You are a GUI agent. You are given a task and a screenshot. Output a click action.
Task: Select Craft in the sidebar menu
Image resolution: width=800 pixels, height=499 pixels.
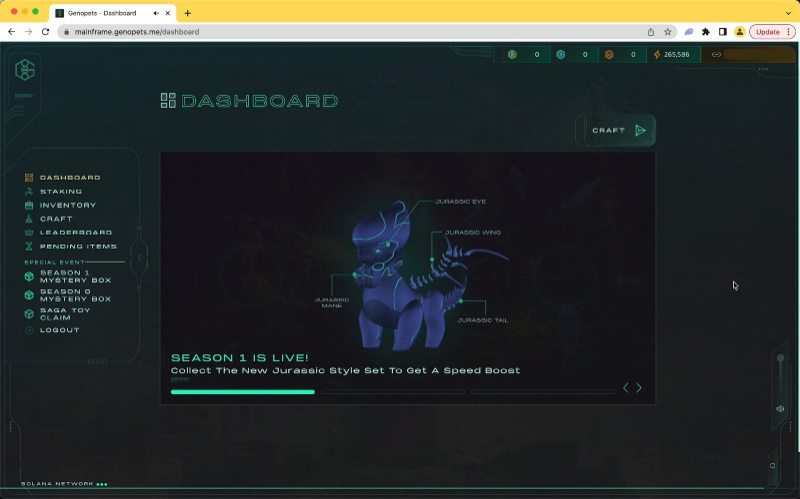(56, 219)
